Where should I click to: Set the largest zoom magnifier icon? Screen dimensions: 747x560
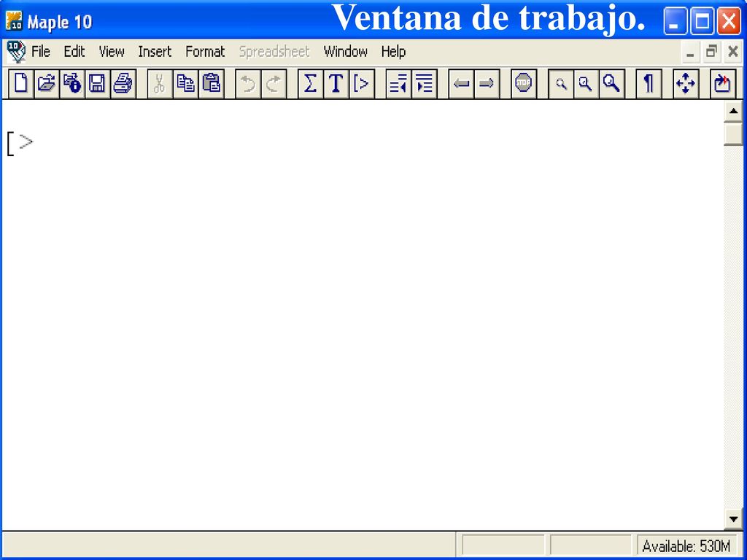click(612, 84)
